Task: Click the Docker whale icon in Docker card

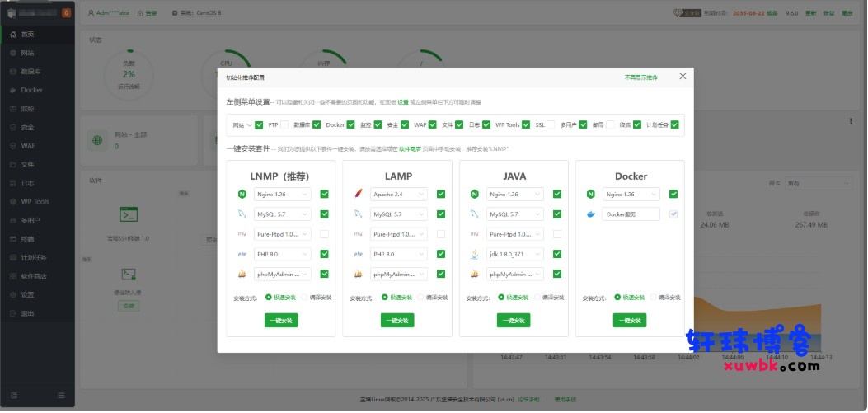Action: click(591, 214)
